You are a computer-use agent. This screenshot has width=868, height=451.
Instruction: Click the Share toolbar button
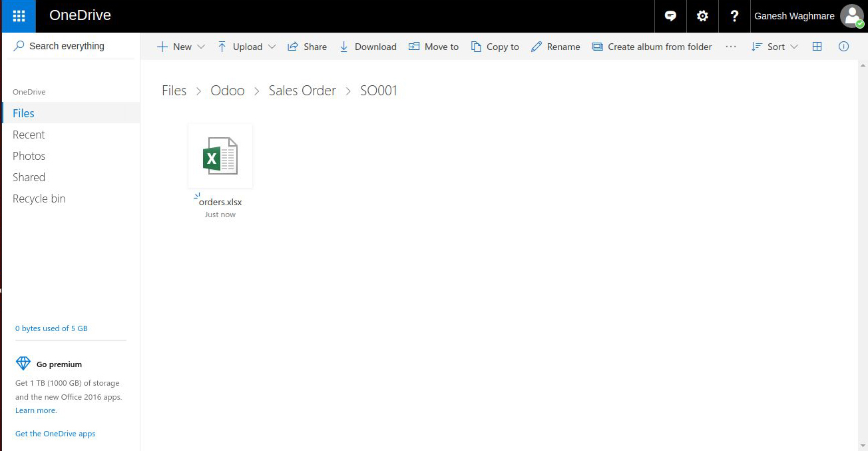(307, 47)
